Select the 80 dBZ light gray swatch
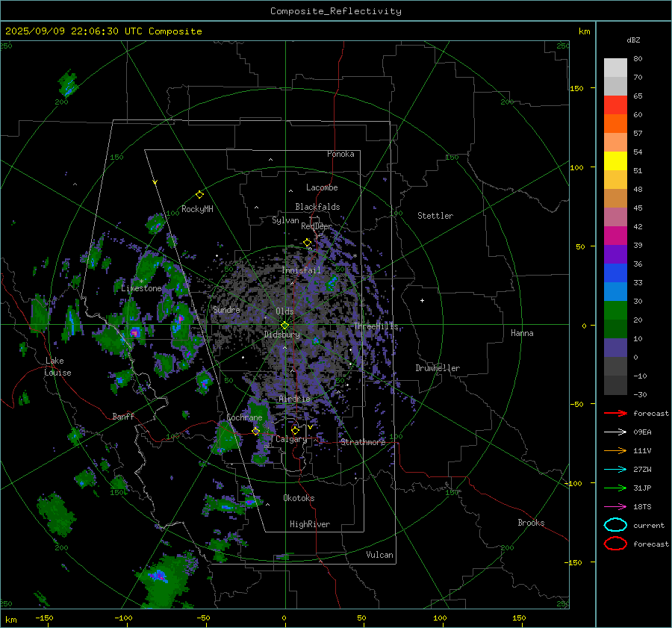The height and width of the screenshot is (628, 672). pyautogui.click(x=615, y=68)
